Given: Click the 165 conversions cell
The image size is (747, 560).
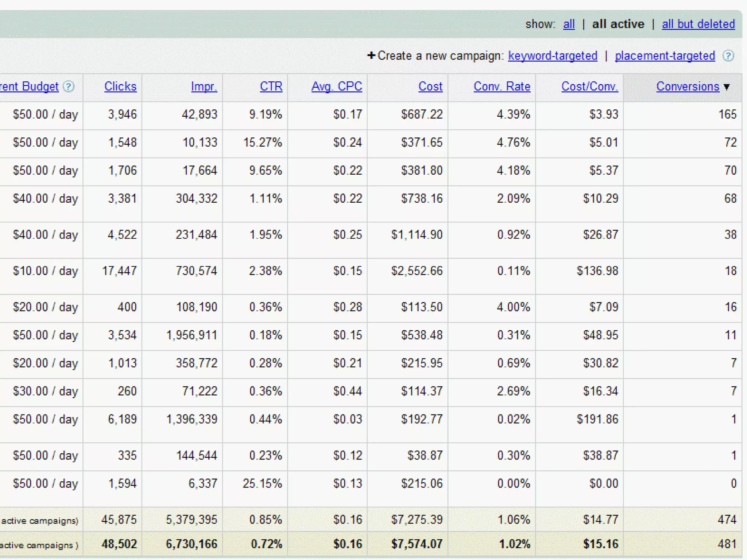Looking at the screenshot, I should click(727, 114).
